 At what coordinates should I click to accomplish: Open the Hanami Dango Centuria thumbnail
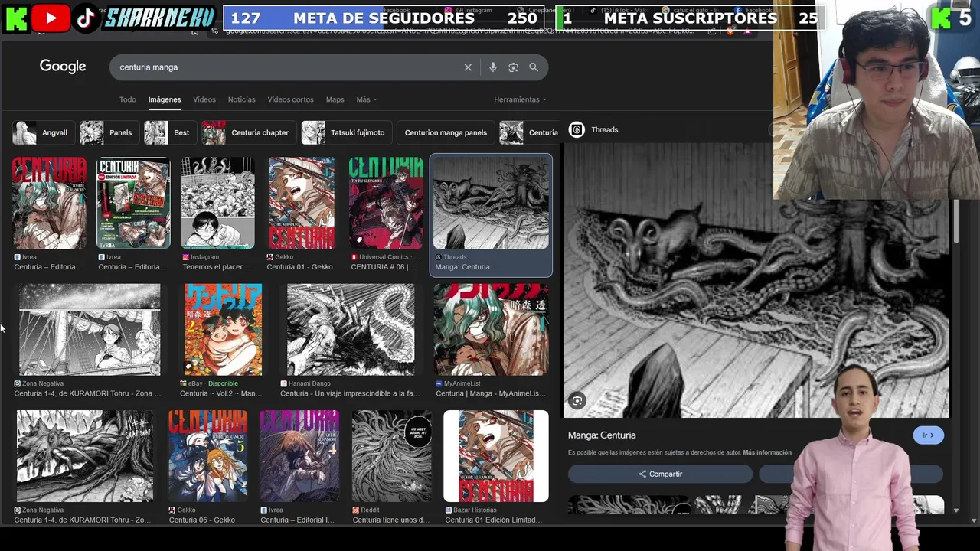351,330
